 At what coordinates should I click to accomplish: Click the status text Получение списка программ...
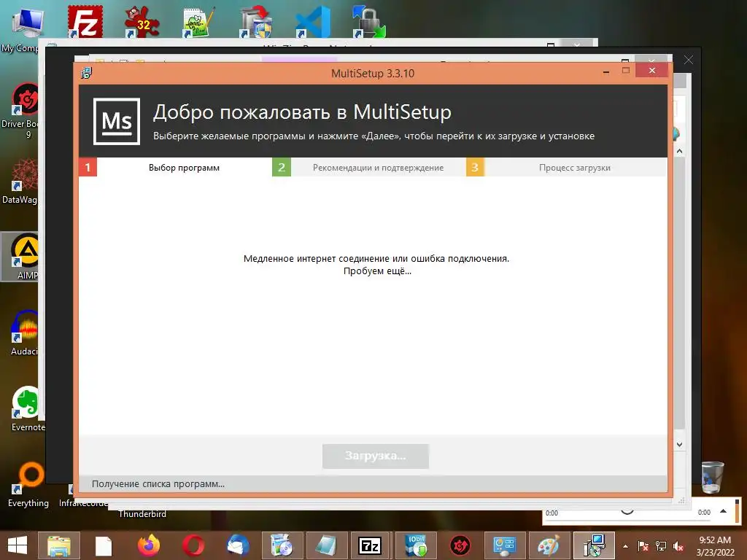tap(158, 484)
